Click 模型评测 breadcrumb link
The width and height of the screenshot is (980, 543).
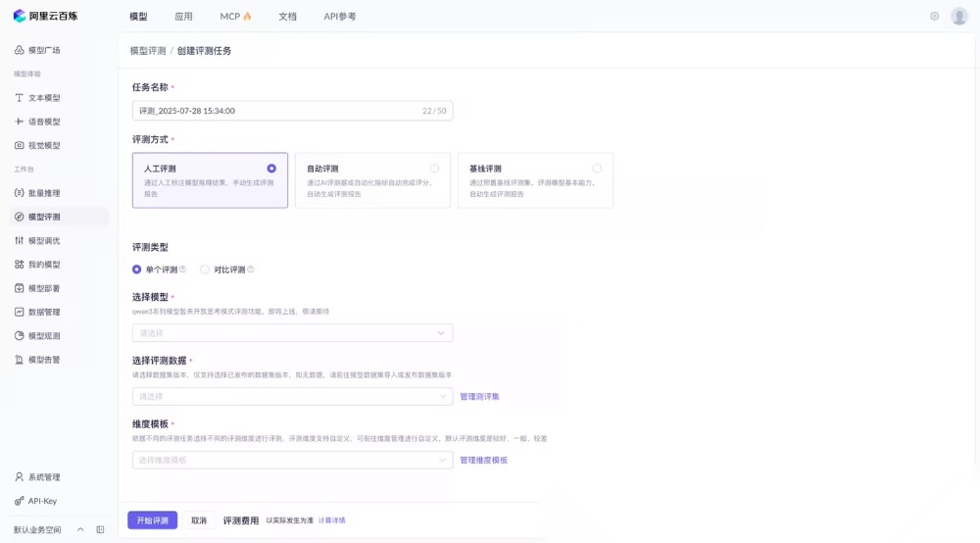(x=148, y=51)
